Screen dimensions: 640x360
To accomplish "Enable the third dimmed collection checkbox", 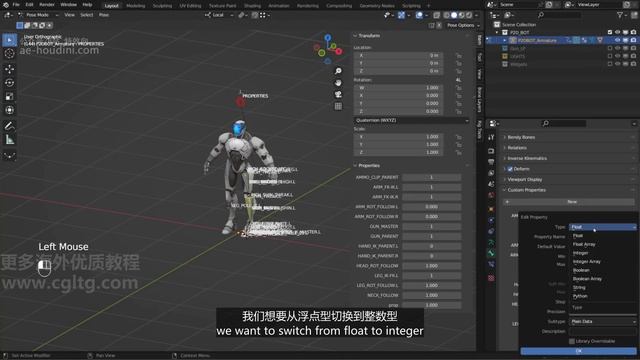I will tap(610, 56).
